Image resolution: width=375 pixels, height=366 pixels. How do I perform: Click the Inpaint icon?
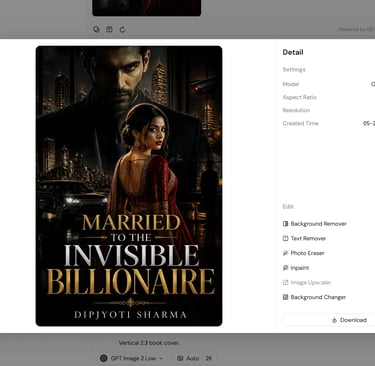coord(285,268)
